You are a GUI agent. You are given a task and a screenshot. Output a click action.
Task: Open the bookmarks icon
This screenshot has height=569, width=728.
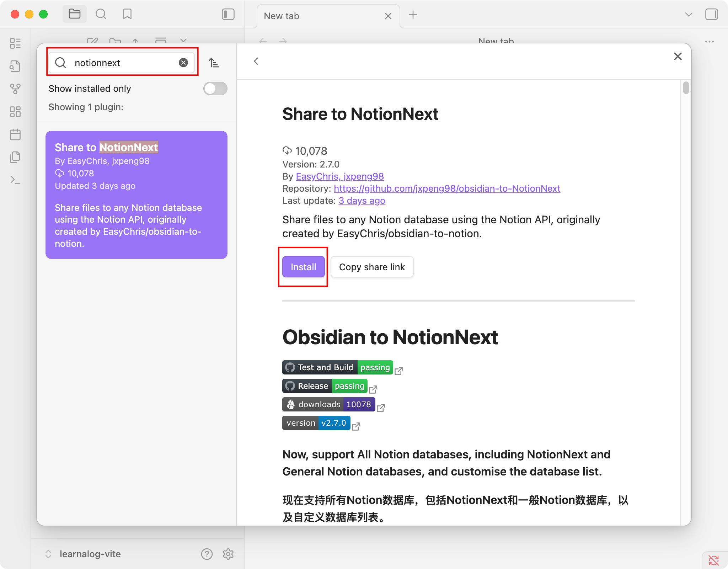click(x=127, y=14)
